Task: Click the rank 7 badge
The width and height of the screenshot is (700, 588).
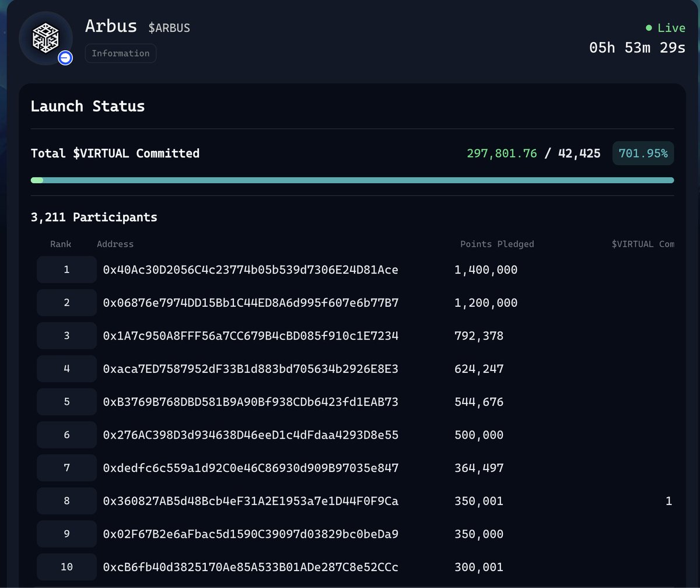Action: (66, 468)
